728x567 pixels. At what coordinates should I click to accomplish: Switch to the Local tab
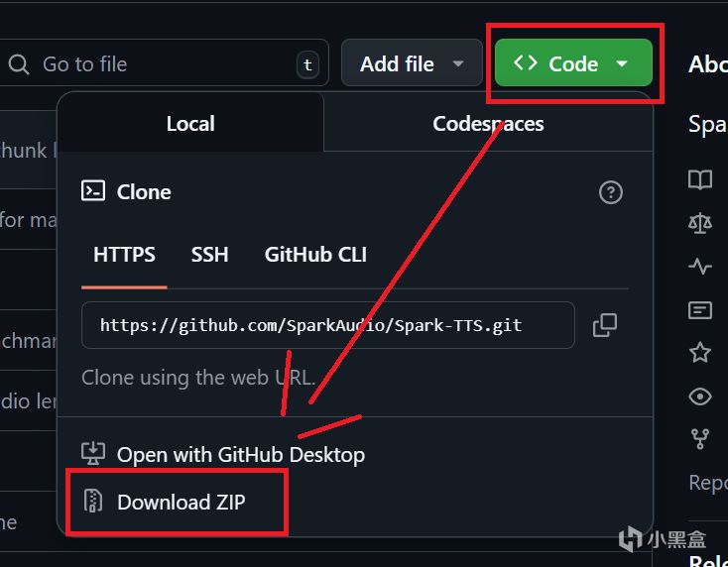coord(190,124)
